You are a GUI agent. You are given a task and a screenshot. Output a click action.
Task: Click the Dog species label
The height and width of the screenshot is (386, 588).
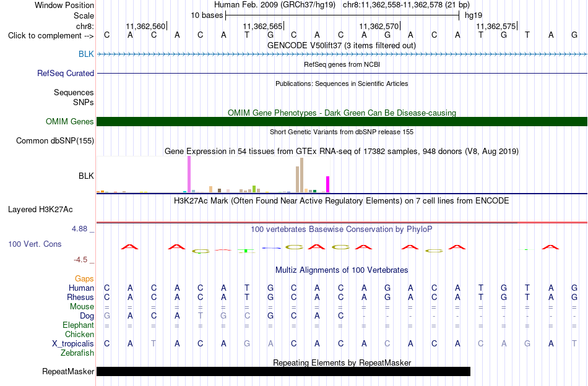pyautogui.click(x=87, y=316)
